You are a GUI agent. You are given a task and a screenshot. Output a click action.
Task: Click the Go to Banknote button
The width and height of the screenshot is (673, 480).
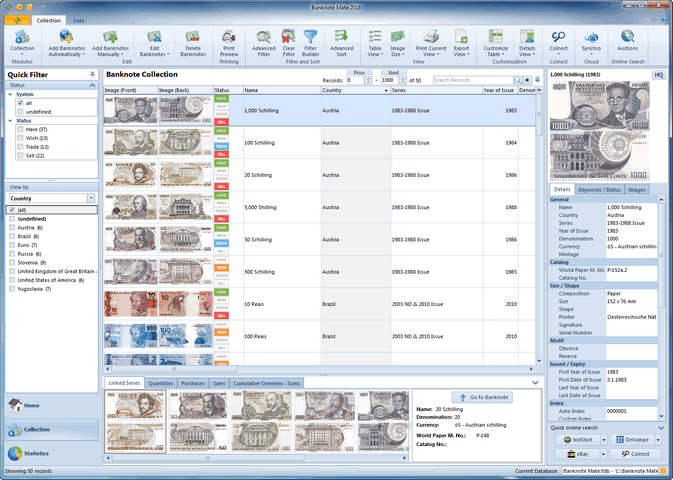[x=483, y=397]
